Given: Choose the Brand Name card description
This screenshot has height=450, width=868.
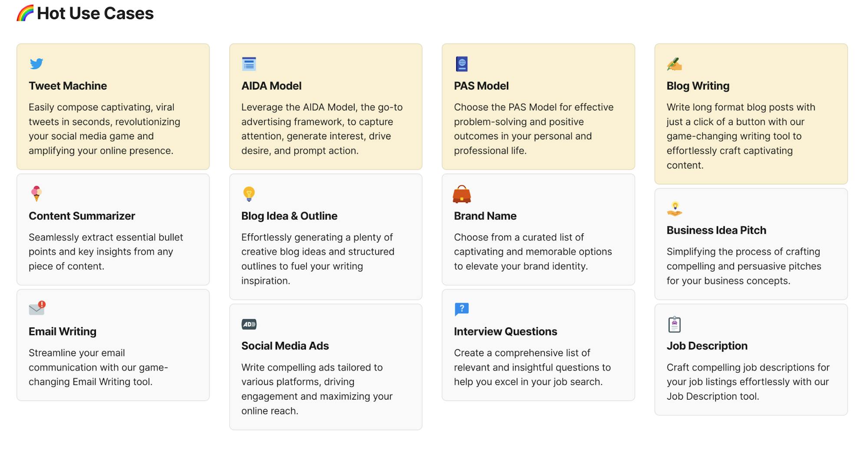Looking at the screenshot, I should click(533, 252).
